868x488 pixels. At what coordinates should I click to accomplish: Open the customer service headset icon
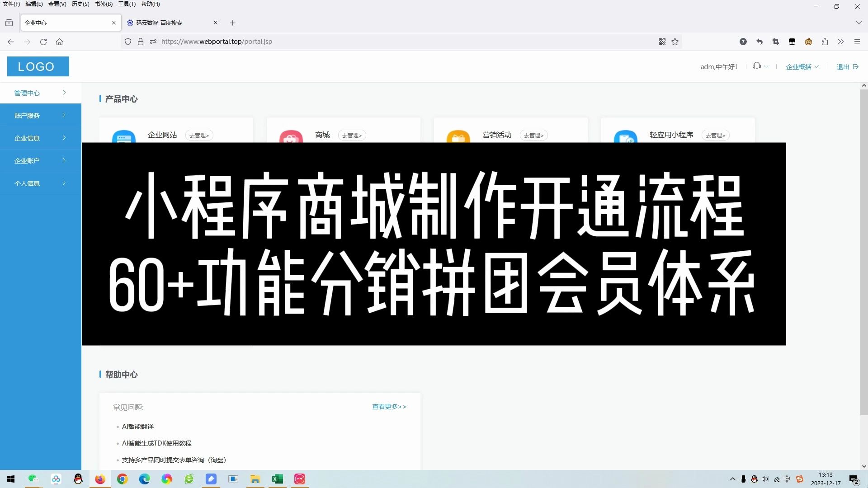(757, 66)
